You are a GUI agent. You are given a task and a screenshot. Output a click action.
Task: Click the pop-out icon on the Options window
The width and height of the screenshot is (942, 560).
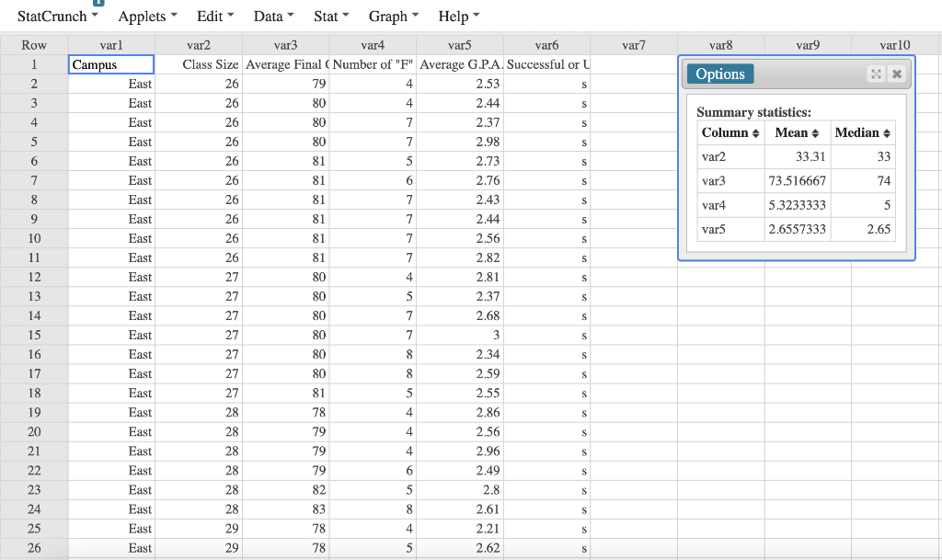point(876,74)
